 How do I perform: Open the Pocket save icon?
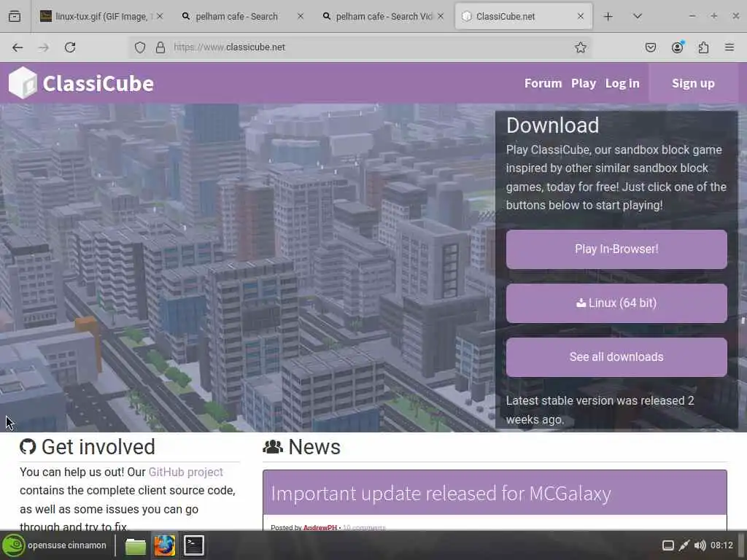[651, 47]
